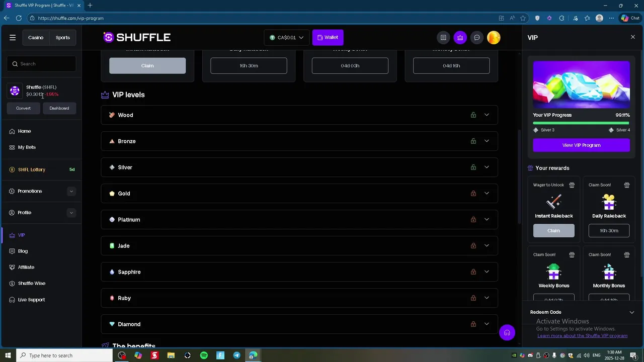Click the Sapphire level locked padlock icon
Screen dimensions: 644x362
(473, 272)
